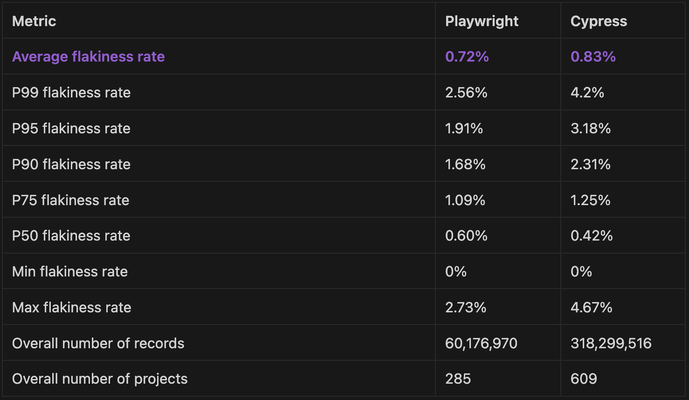Select the 1.68% Playwright P90 cell
This screenshot has width=689, height=400.
(x=465, y=165)
